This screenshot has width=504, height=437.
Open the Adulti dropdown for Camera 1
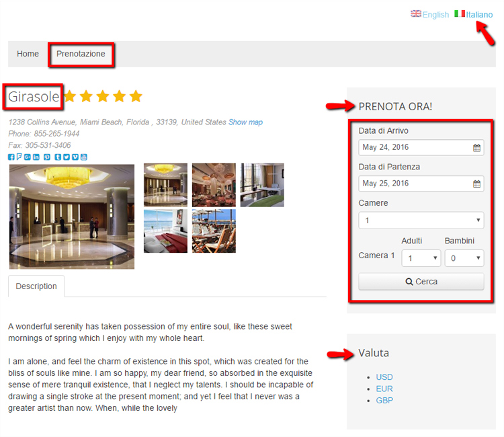pos(421,258)
